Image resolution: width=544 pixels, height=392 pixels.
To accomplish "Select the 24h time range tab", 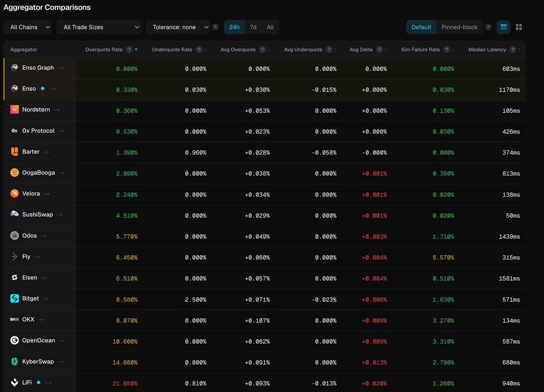I will (x=234, y=27).
